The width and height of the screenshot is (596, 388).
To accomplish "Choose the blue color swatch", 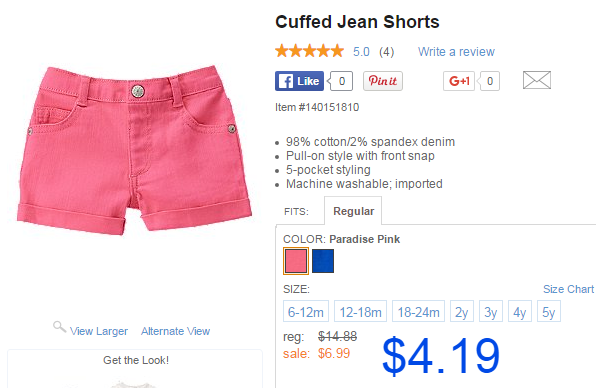I will coord(323,261).
